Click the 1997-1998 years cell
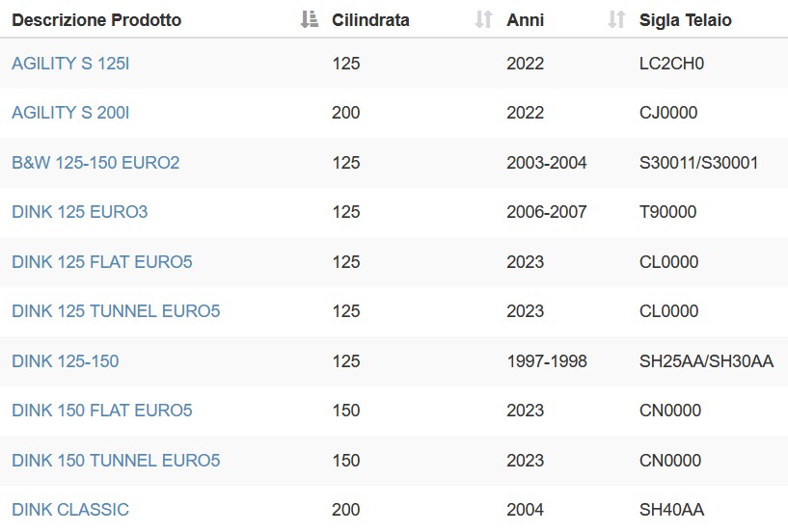Screen dimensions: 788x532 tap(547, 361)
